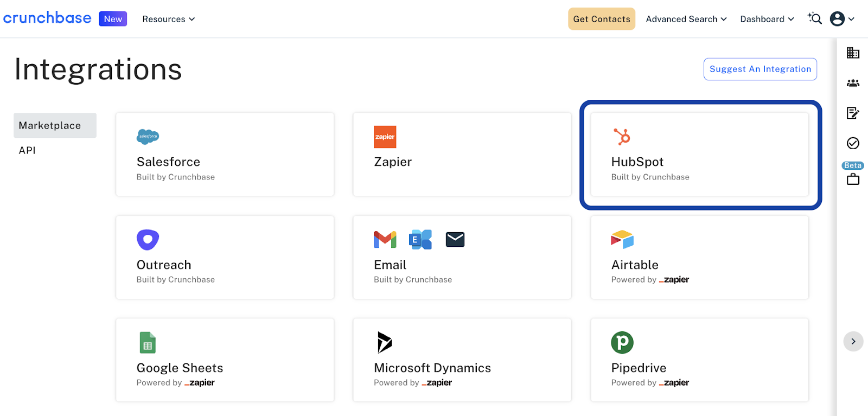Screen dimensions: 868x416
Task: Expand the Dashboard dropdown
Action: pyautogui.click(x=767, y=19)
